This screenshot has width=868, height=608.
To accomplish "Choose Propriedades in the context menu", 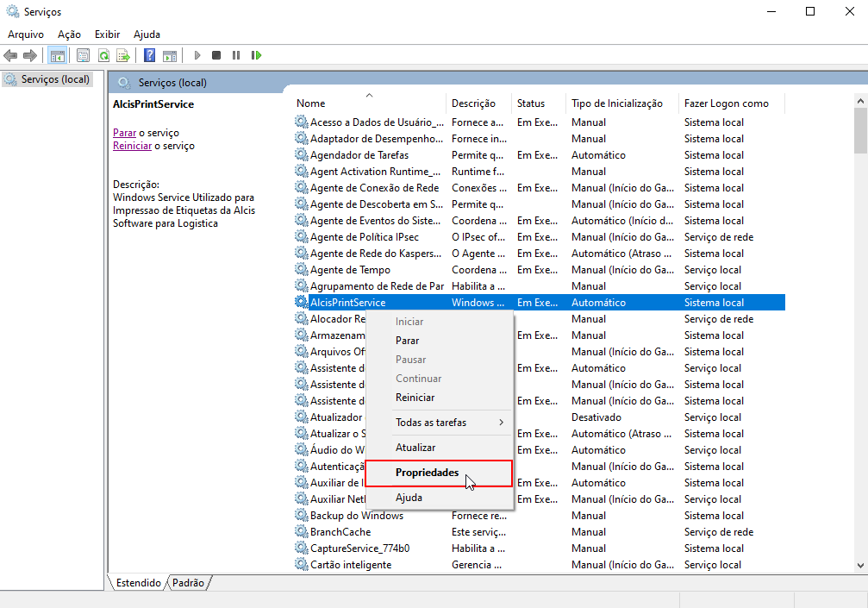I will tap(439, 473).
